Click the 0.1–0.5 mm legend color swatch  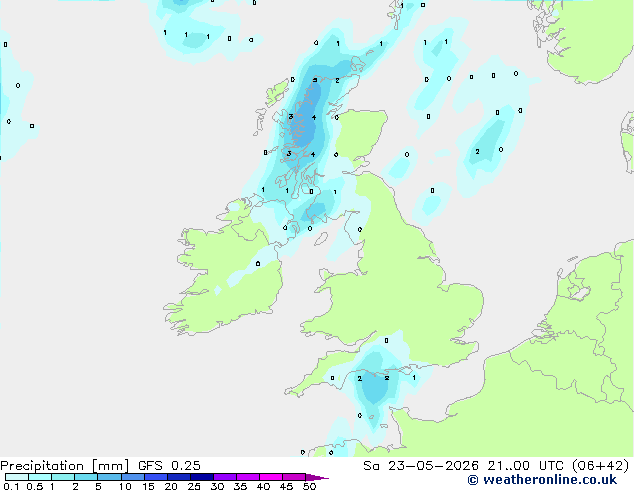[x=17, y=477]
